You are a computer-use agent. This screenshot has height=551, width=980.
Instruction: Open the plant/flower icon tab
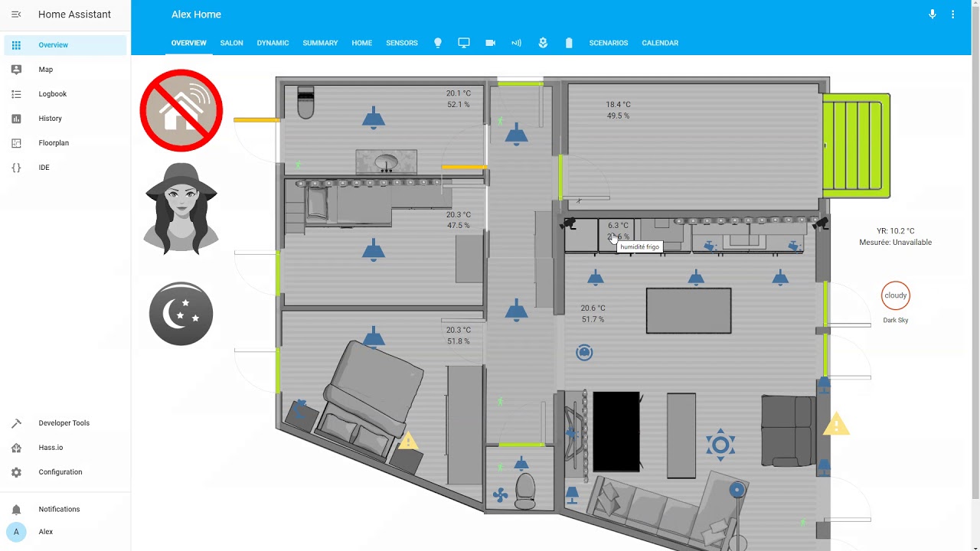coord(543,43)
